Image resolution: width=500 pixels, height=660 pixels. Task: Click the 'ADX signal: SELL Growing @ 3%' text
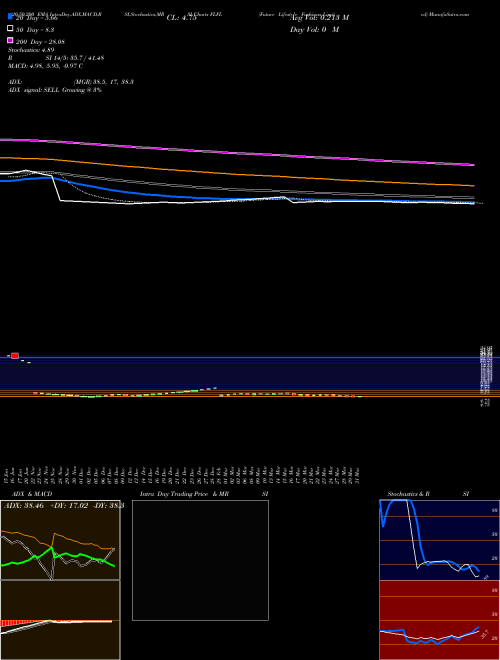tap(55, 90)
